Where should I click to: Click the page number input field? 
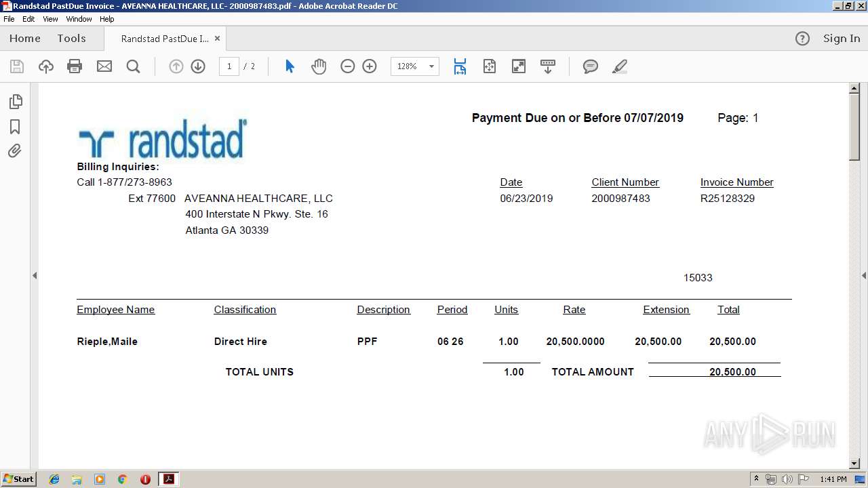pyautogui.click(x=229, y=66)
